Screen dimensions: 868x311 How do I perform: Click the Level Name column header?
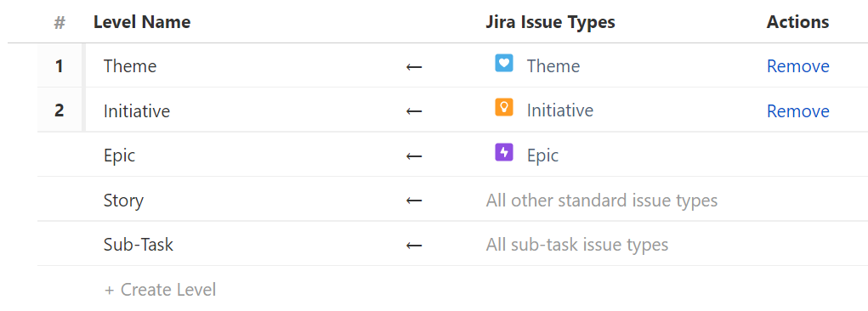click(x=142, y=22)
